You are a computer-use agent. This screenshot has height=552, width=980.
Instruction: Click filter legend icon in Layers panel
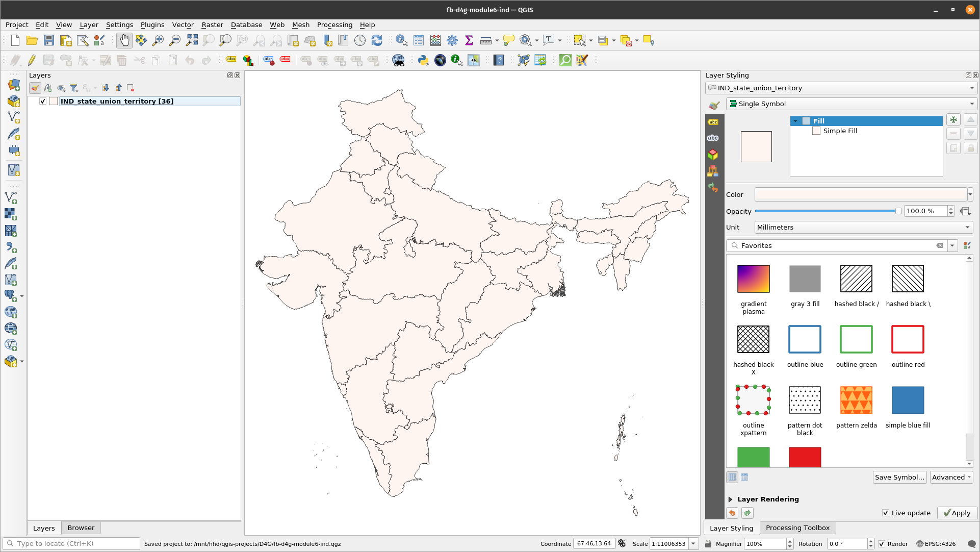pos(74,88)
